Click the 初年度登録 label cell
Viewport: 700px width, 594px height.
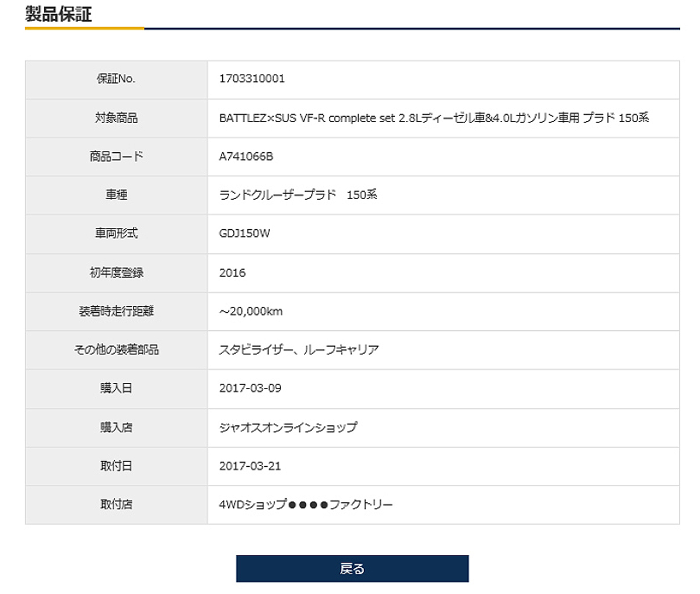(x=116, y=272)
